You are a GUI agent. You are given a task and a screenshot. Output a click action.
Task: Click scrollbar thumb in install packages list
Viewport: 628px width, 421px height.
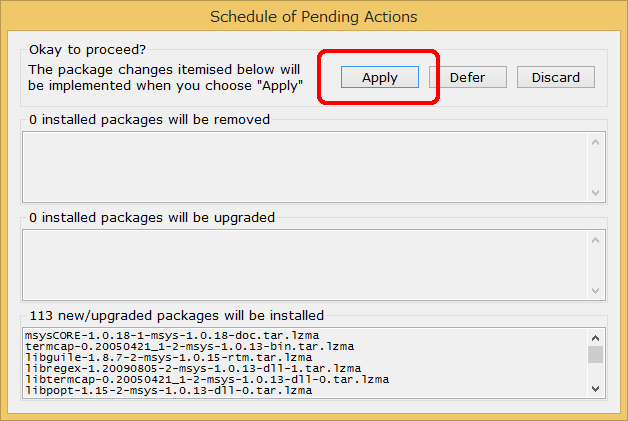596,355
